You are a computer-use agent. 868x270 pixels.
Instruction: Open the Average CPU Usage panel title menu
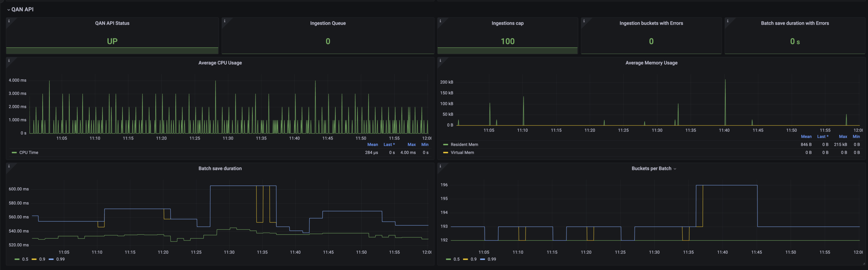click(x=220, y=63)
